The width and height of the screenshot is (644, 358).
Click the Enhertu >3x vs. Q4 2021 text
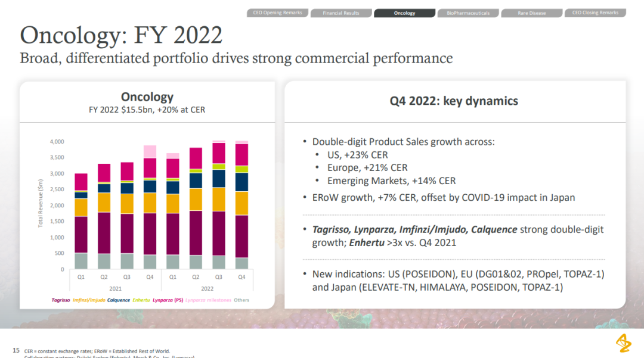pos(402,243)
